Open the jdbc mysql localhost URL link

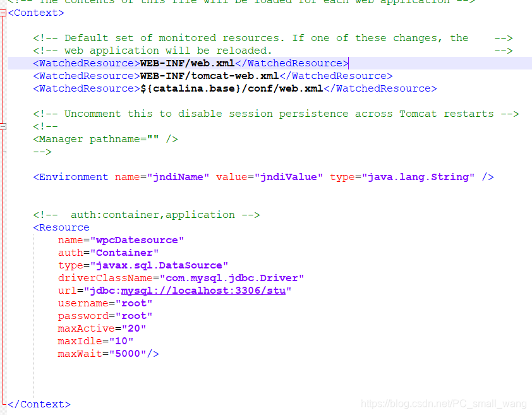pos(203,291)
